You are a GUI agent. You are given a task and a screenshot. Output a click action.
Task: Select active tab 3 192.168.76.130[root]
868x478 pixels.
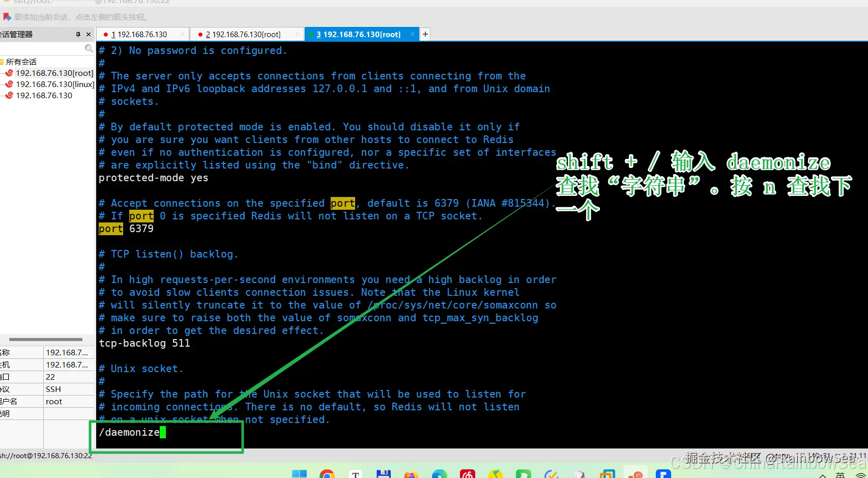(358, 34)
